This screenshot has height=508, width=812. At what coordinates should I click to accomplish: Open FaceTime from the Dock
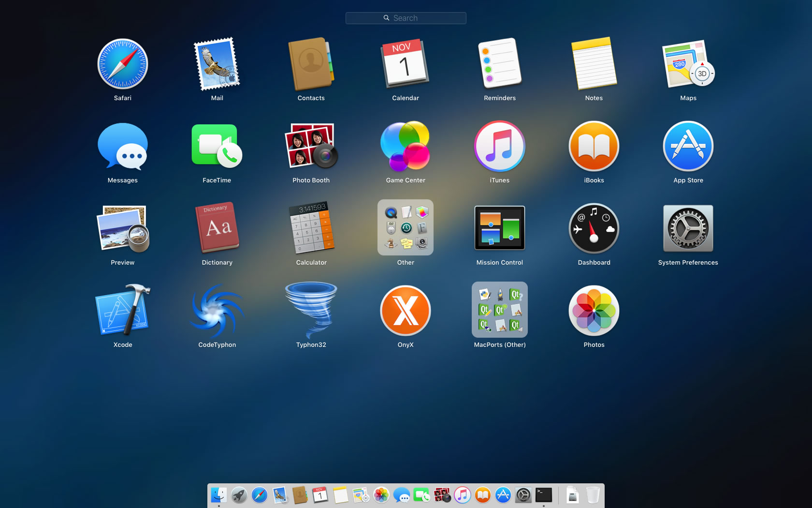(422, 495)
